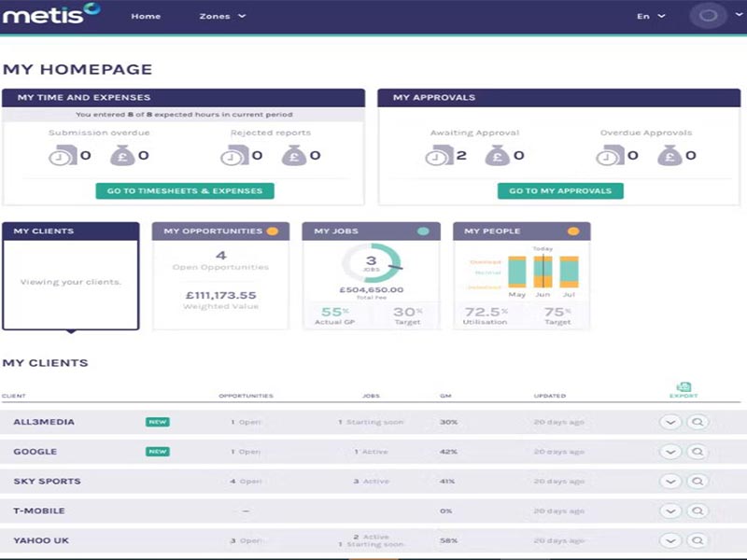Click NEW badge on GOOGLE row
Screen dimensions: 747x560
point(158,452)
